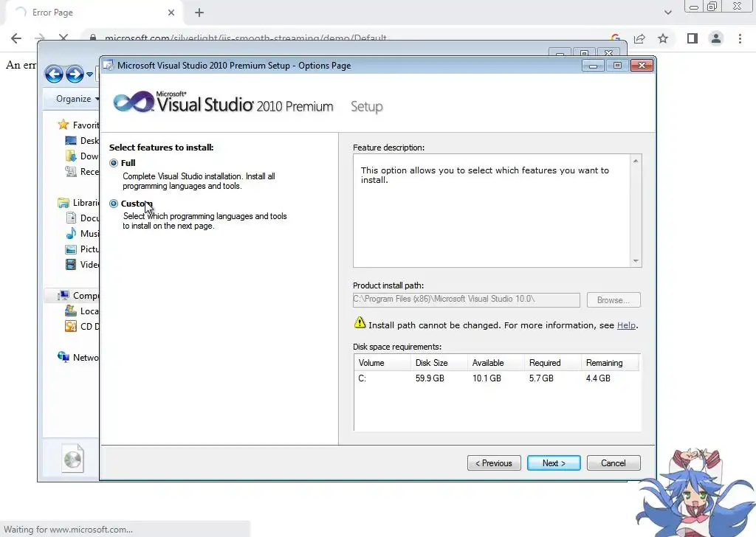Cancel the Visual Studio setup
Viewport: 756px width, 537px height.
614,462
